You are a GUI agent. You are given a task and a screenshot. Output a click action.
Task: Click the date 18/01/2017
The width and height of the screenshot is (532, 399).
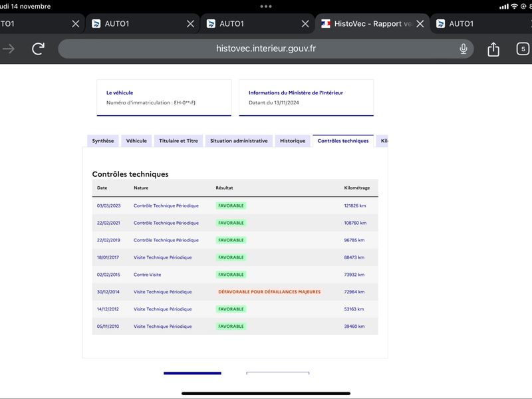pos(108,257)
